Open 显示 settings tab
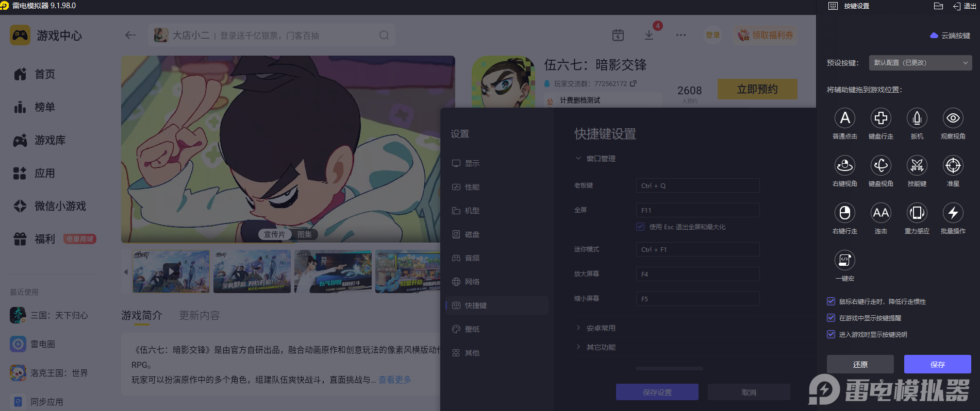This screenshot has width=980, height=411. coord(497,163)
